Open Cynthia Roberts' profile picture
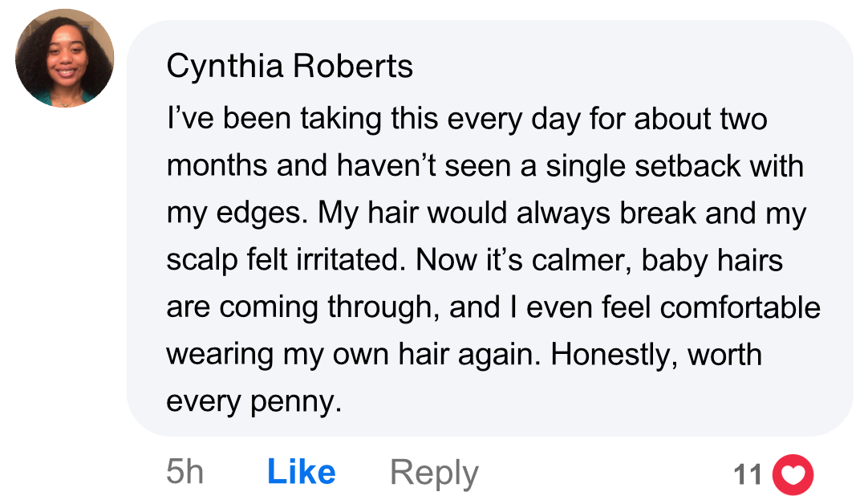The width and height of the screenshot is (868, 504). pos(64,59)
